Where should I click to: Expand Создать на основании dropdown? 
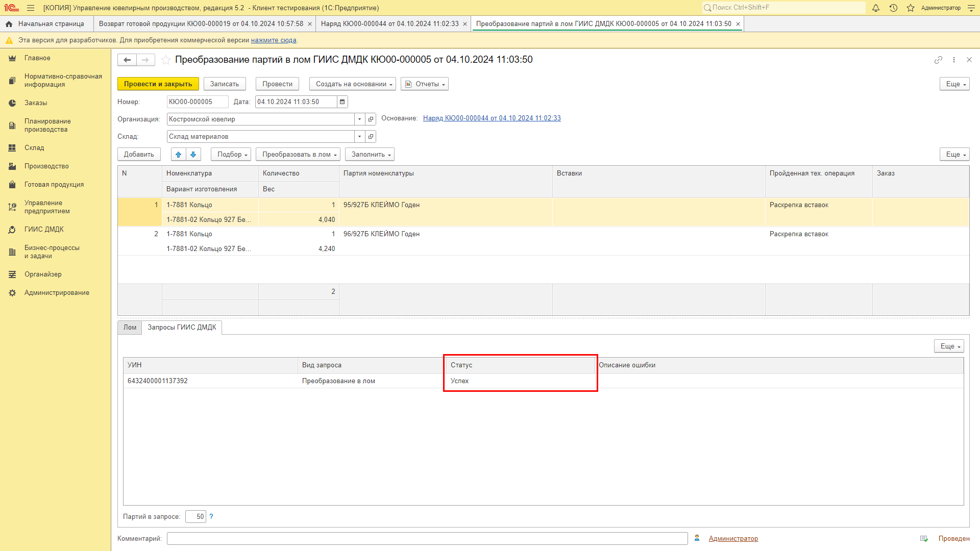coord(353,84)
